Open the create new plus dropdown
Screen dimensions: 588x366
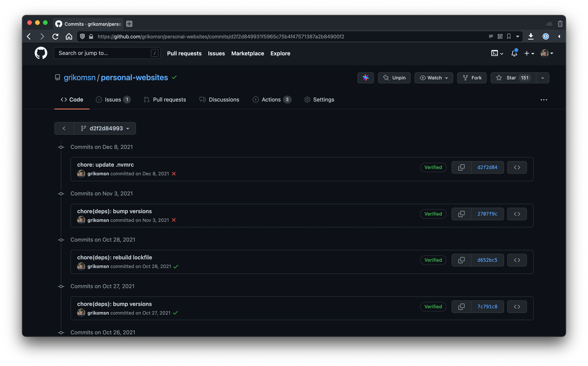[529, 53]
